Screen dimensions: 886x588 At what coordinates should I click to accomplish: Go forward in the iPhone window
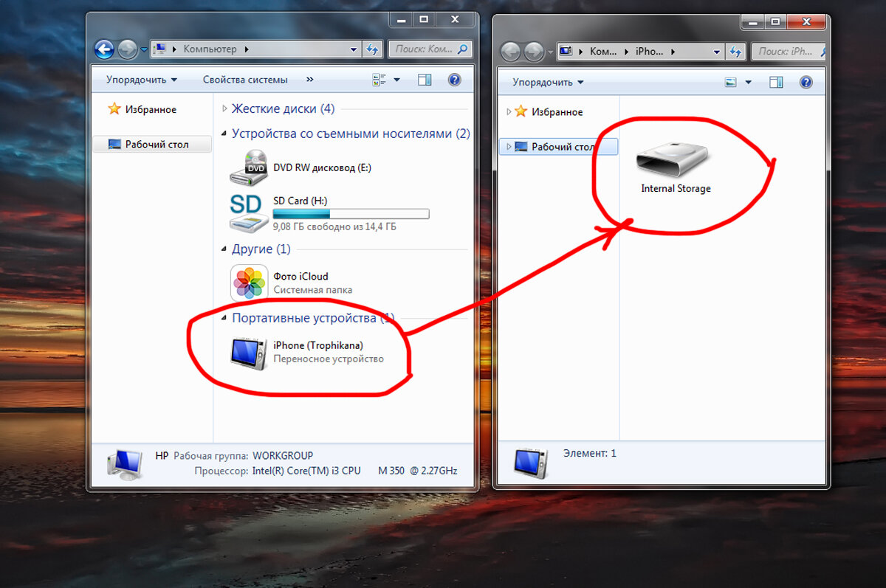[x=534, y=52]
